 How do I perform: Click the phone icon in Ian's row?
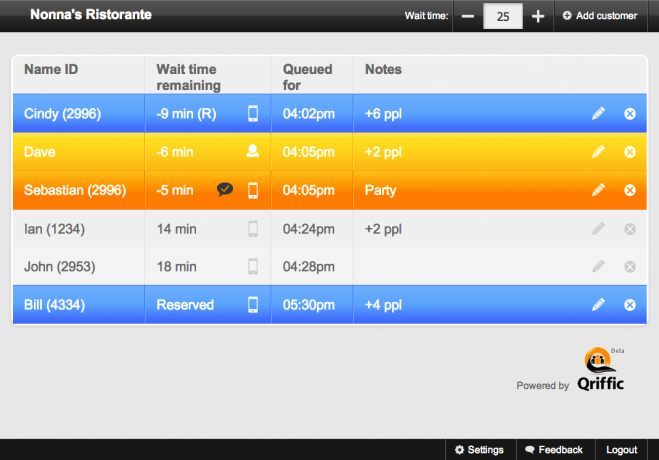pos(253,229)
